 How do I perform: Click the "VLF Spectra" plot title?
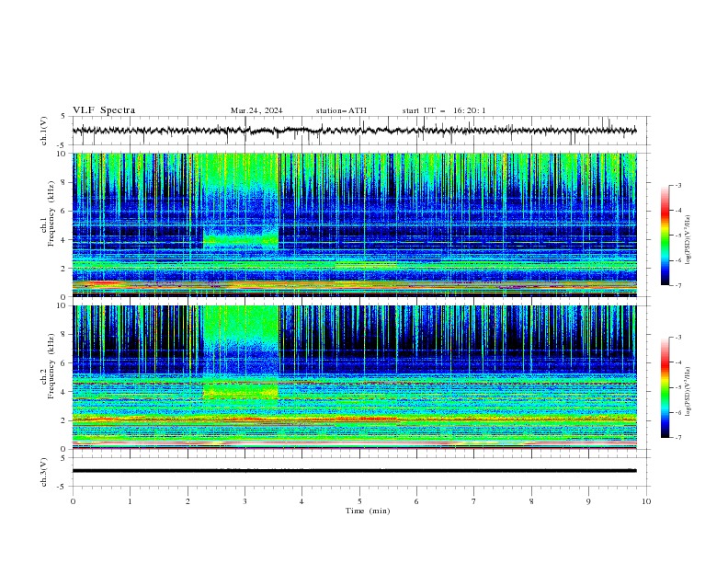104,110
